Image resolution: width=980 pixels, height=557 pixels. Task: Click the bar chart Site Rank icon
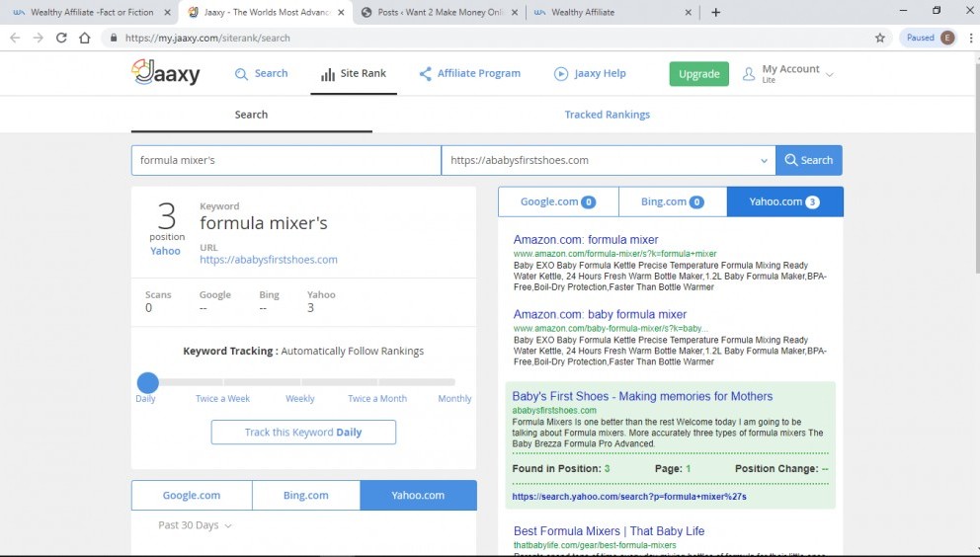[328, 74]
